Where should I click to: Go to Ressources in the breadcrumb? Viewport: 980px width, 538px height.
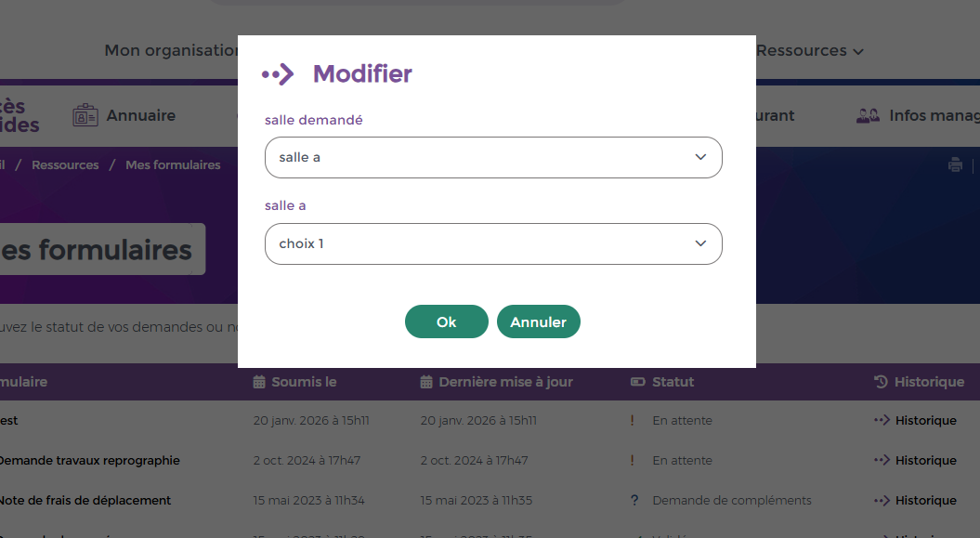click(x=65, y=165)
